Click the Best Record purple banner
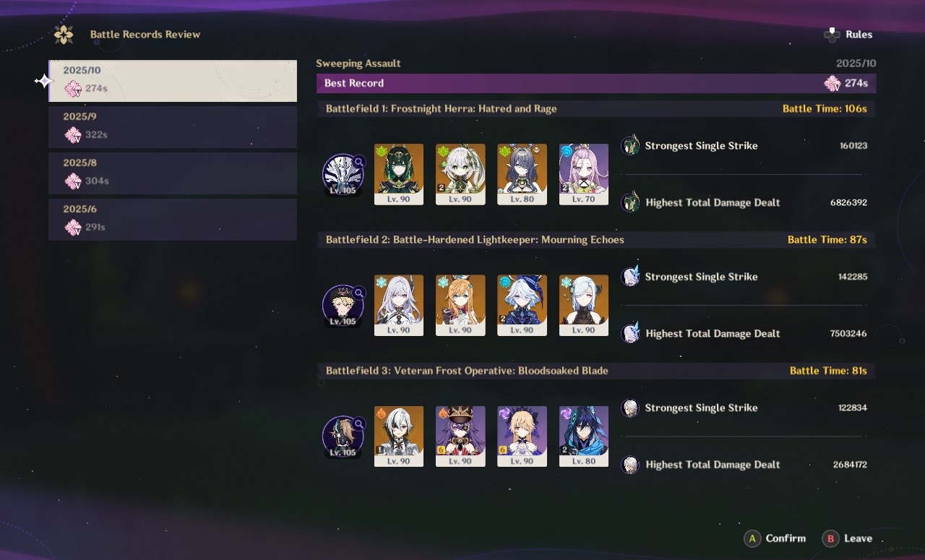The width and height of the screenshot is (925, 560). click(x=596, y=83)
